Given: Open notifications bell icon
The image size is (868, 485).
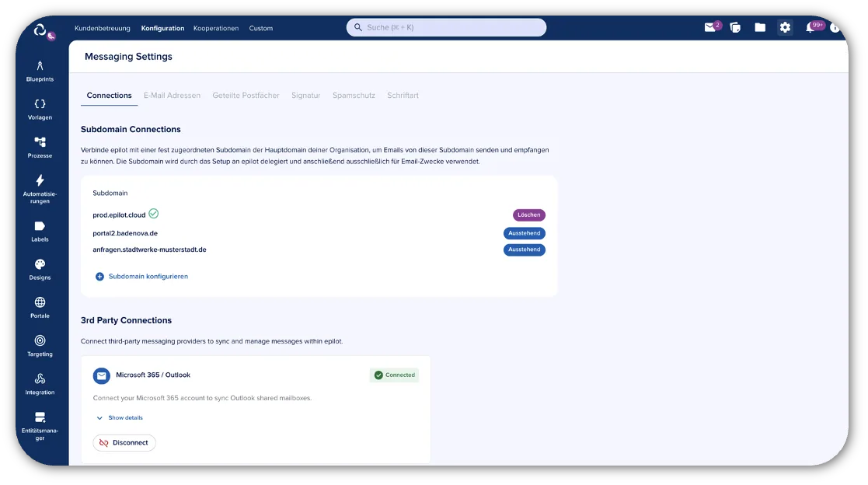Looking at the screenshot, I should pos(810,27).
